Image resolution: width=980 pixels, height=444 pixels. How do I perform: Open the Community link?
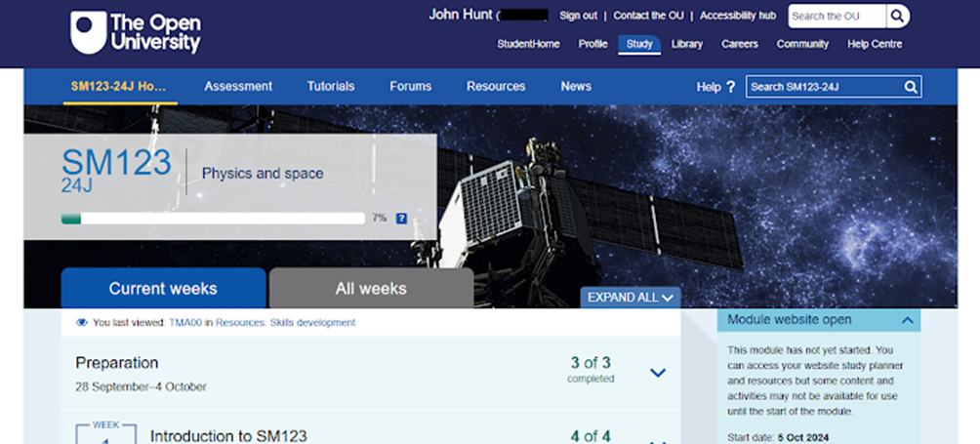click(802, 44)
